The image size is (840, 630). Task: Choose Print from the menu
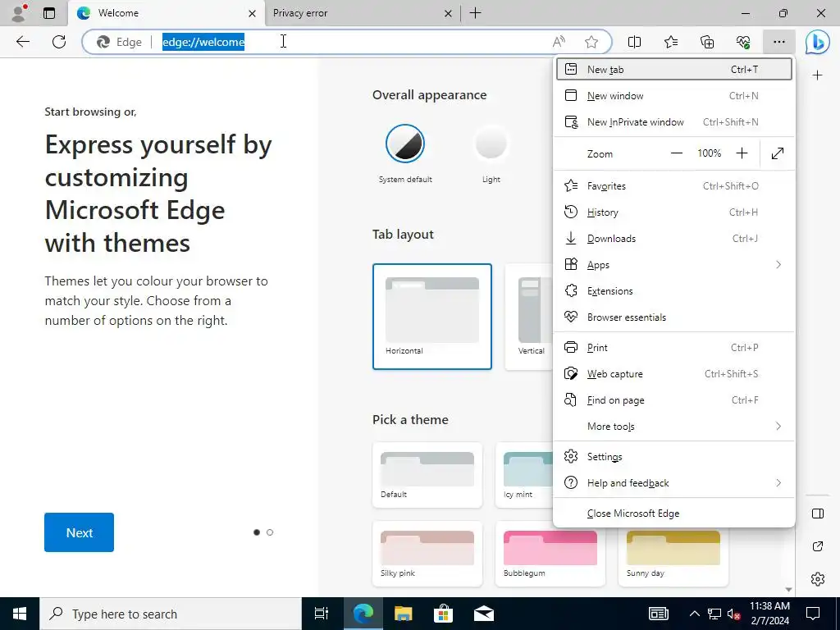[674, 348]
